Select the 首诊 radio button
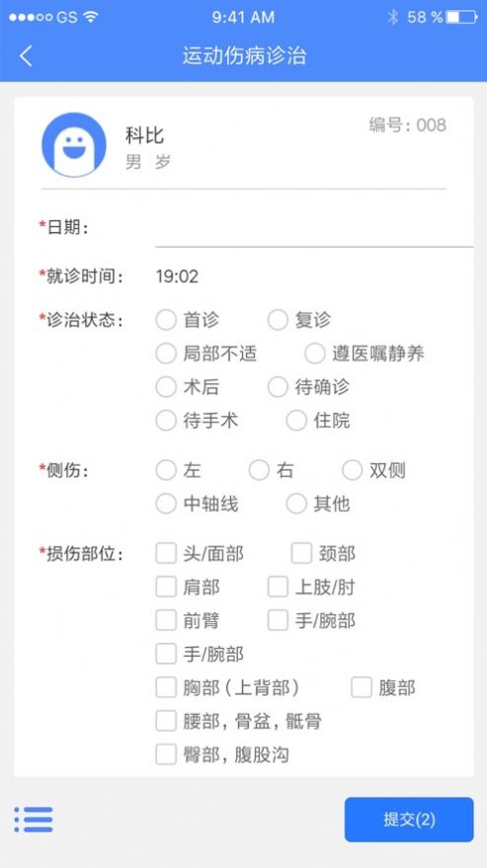487x868 pixels. (x=166, y=320)
